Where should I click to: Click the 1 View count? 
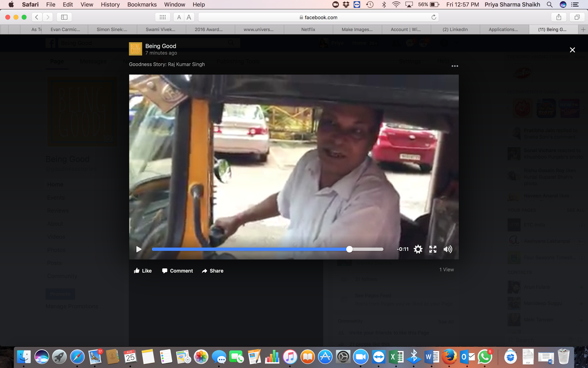point(447,270)
